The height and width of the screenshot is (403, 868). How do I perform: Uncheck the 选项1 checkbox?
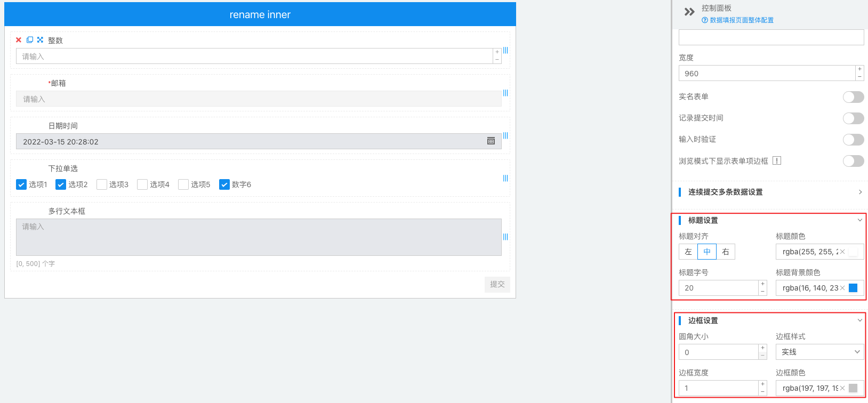coord(21,184)
